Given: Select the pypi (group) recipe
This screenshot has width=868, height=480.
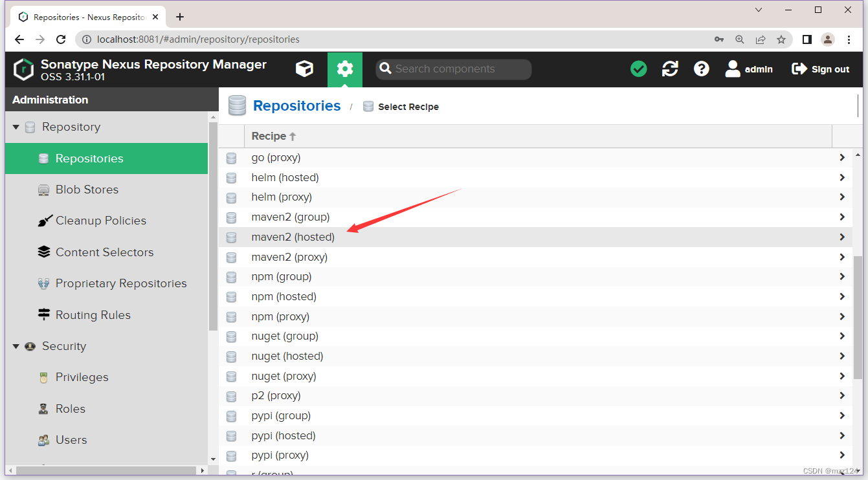Looking at the screenshot, I should pyautogui.click(x=536, y=415).
